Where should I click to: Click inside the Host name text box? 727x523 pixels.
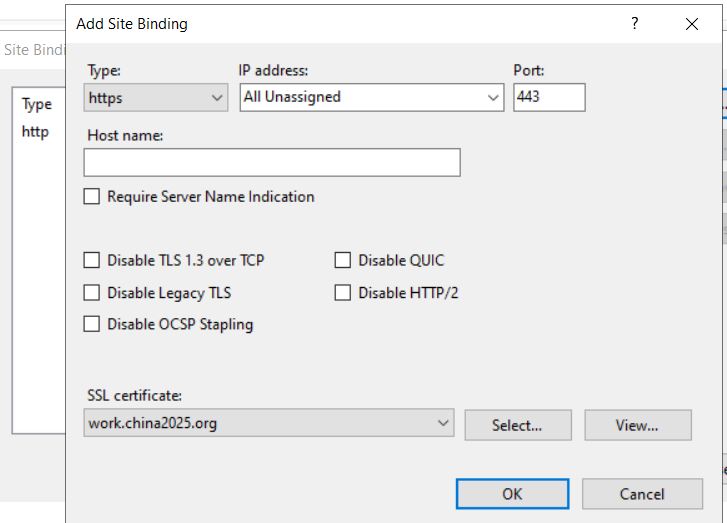272,162
